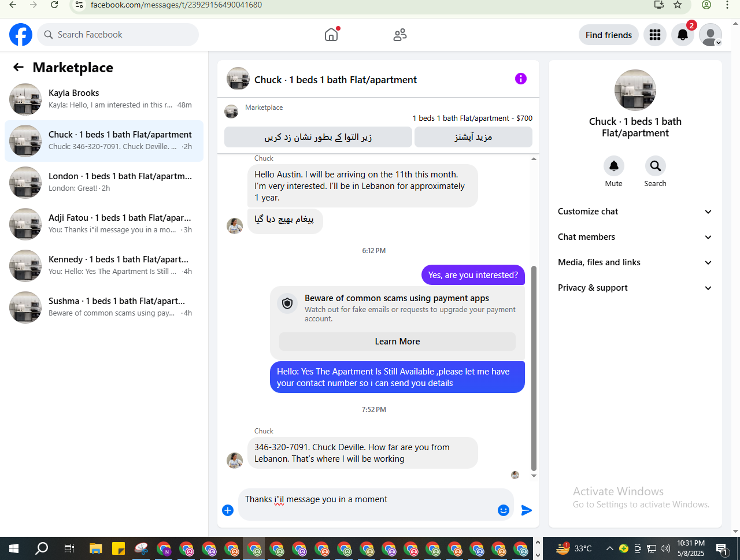Open the Adji Fatou conversation
Screen dimensions: 740x560
coord(104,224)
